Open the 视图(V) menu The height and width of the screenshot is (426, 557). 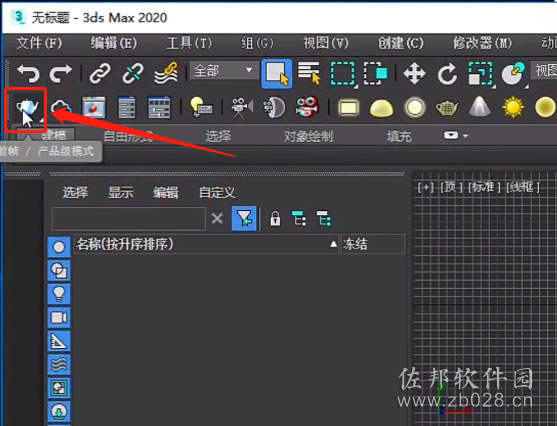(326, 44)
